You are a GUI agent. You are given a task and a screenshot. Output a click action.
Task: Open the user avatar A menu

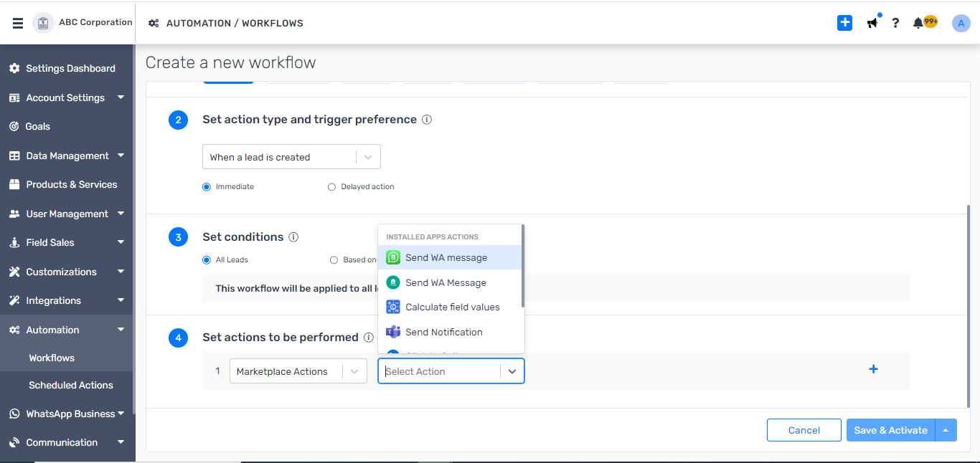tap(961, 23)
